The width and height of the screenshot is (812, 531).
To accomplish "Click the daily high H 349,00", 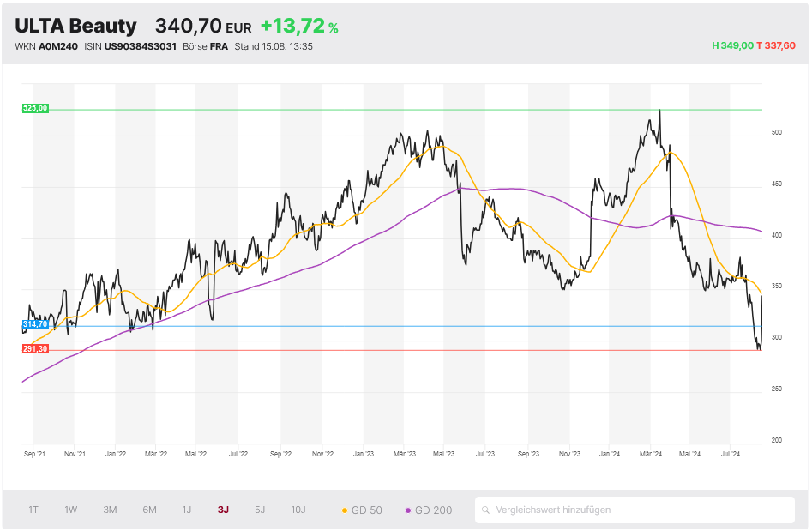I will 733,45.
